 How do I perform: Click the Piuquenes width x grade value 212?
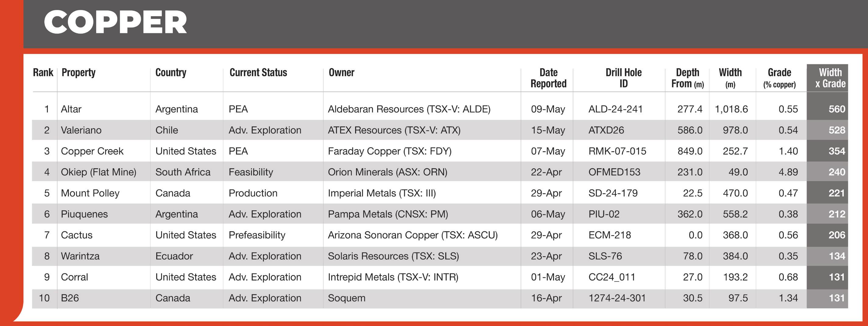point(837,214)
